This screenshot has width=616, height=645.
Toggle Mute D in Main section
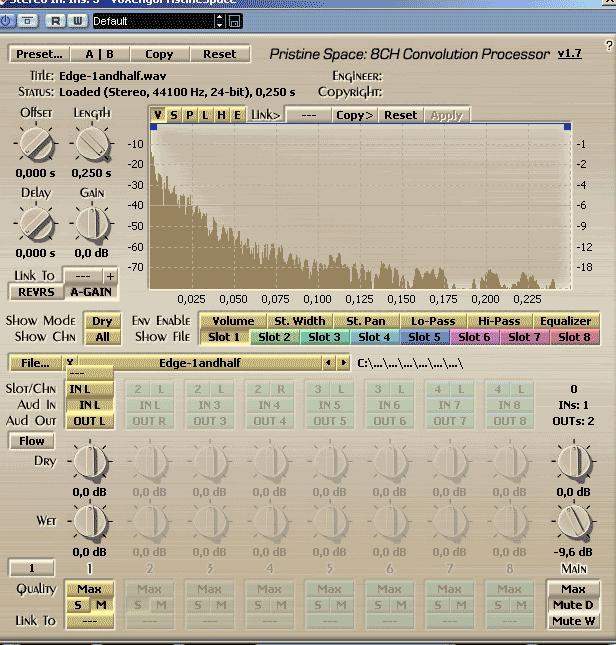573,605
